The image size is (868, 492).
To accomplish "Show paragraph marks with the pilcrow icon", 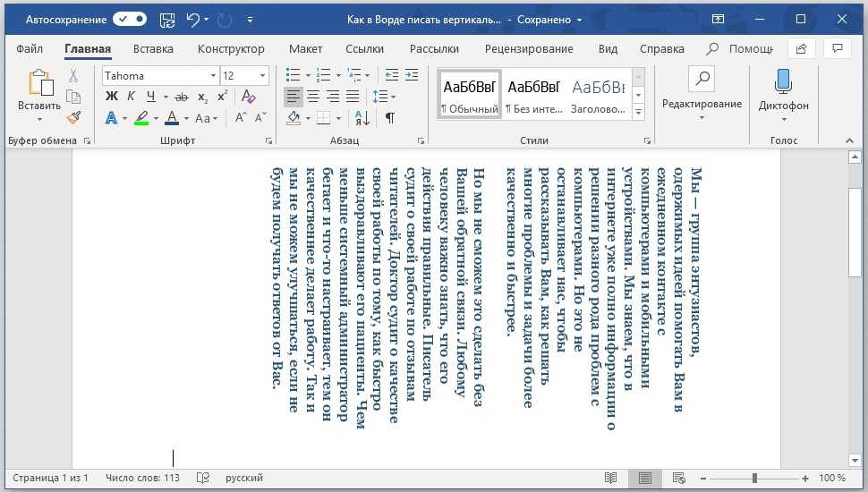I will pyautogui.click(x=390, y=117).
